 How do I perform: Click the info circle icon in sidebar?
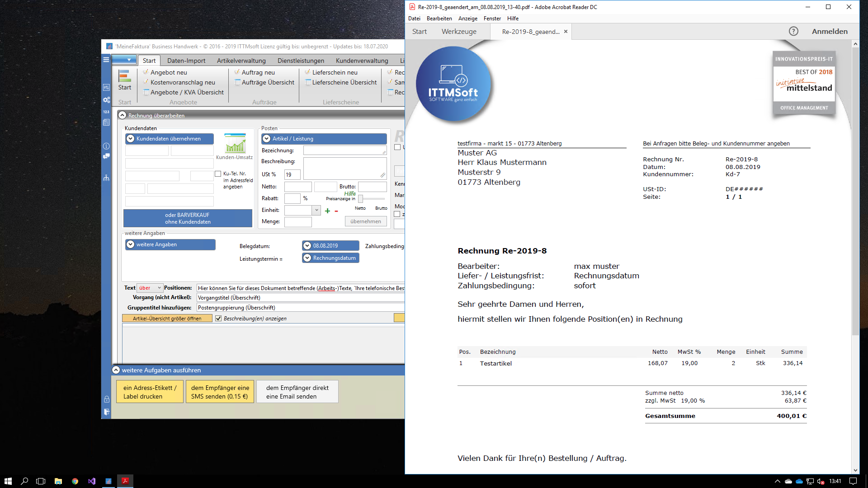pos(106,146)
